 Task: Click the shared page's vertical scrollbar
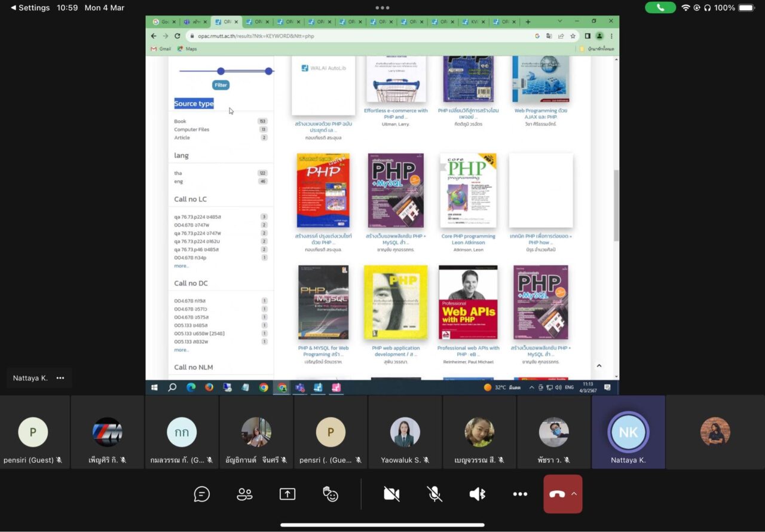(x=616, y=205)
